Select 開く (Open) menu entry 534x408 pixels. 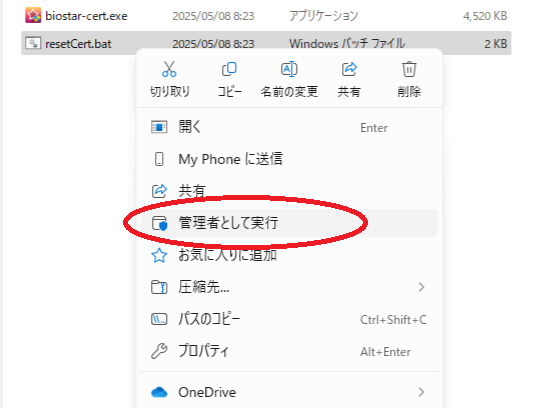tap(289, 127)
